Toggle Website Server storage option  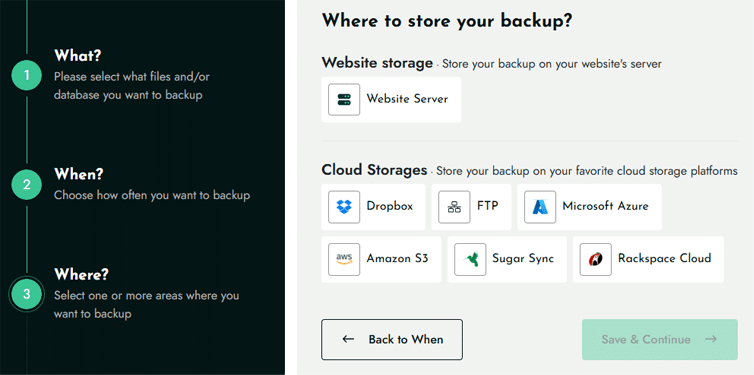point(391,100)
